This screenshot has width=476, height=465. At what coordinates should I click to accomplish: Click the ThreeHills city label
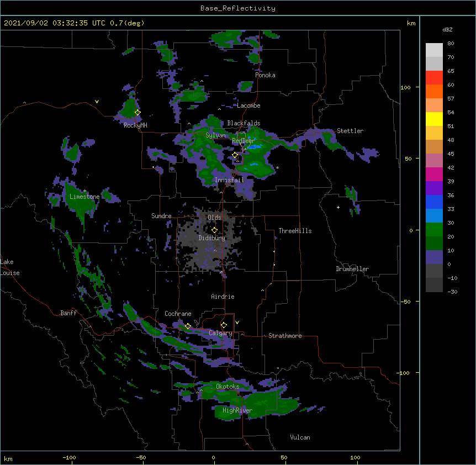pos(295,231)
